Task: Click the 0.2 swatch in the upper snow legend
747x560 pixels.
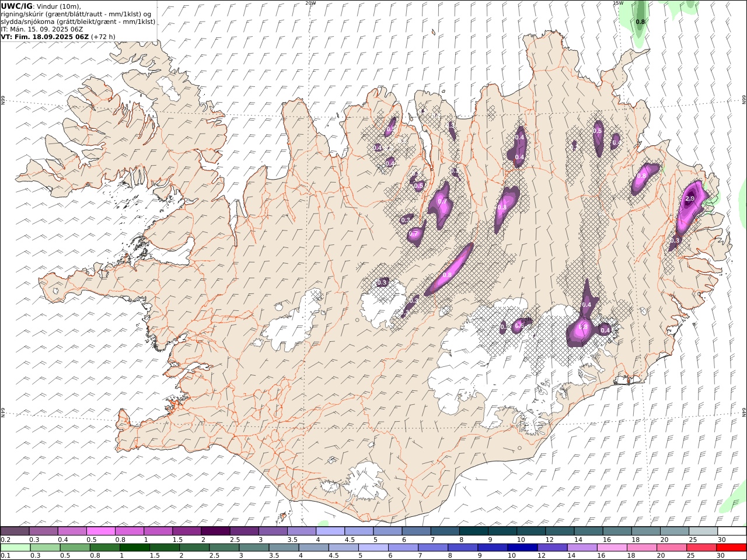Action: click(x=15, y=531)
